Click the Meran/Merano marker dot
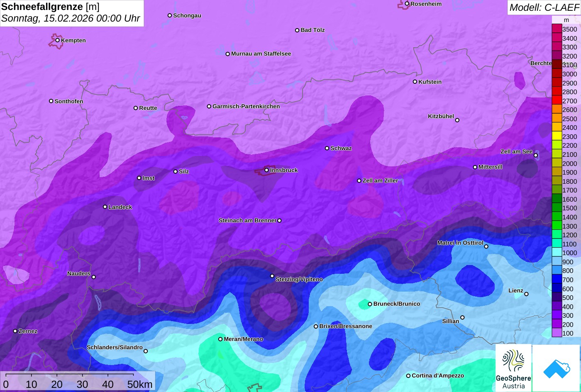Image resolution: width=581 pixels, height=392 pixels. 220,339
